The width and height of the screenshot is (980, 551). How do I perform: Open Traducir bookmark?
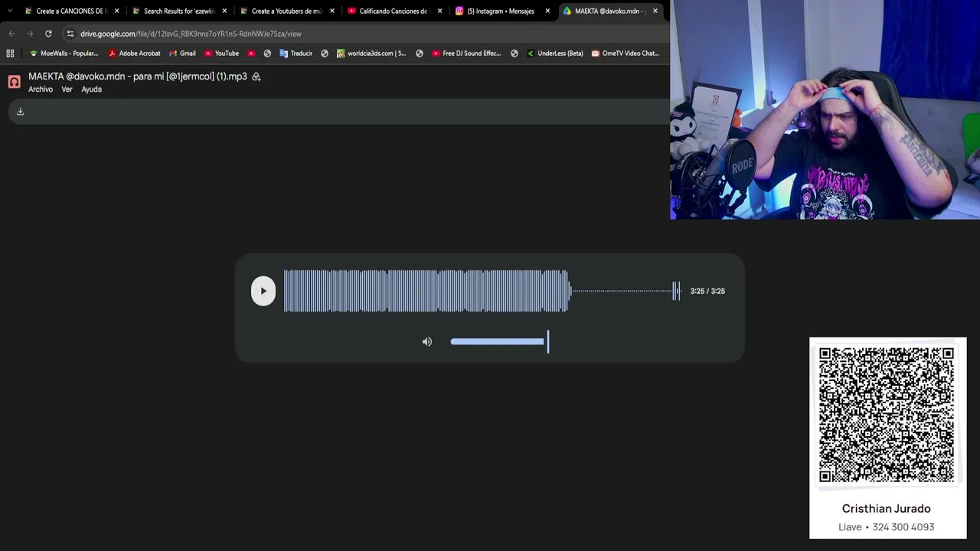coord(296,54)
